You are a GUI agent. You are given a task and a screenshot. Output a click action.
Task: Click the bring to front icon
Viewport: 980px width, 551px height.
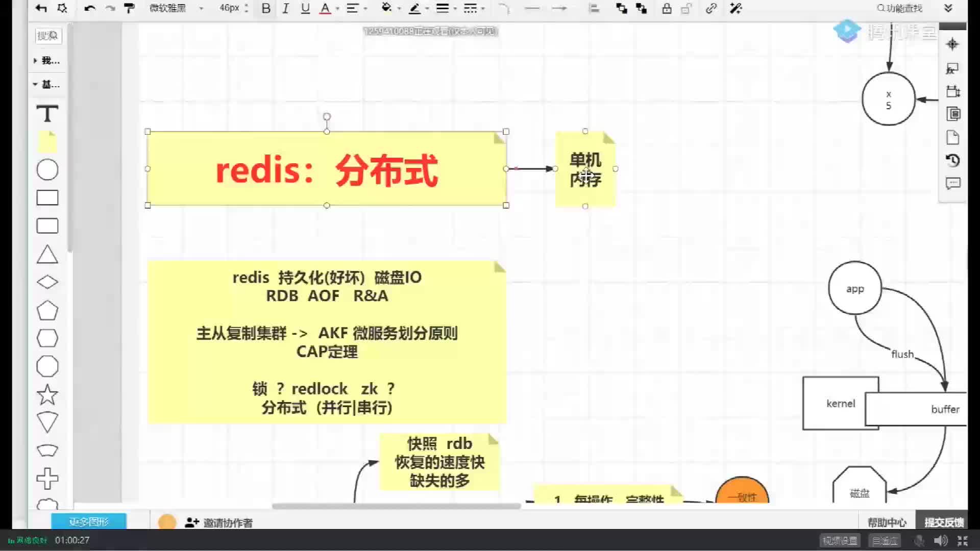coord(622,8)
